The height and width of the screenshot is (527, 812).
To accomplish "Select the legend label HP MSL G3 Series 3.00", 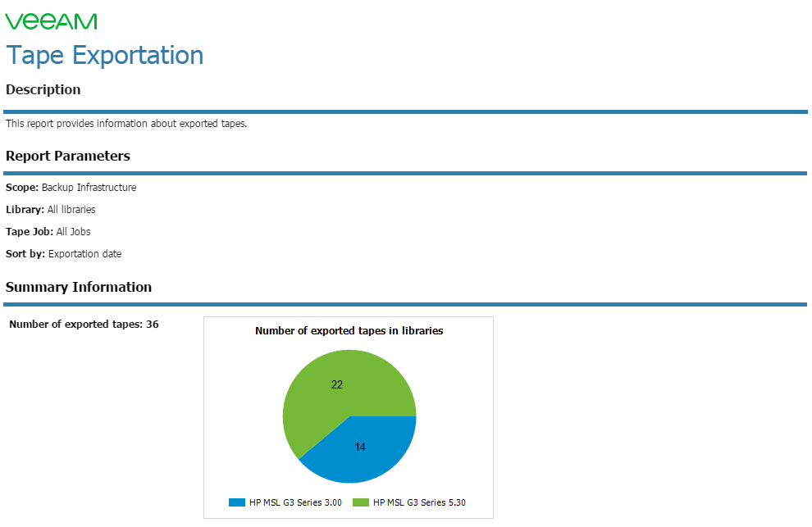I will (295, 502).
